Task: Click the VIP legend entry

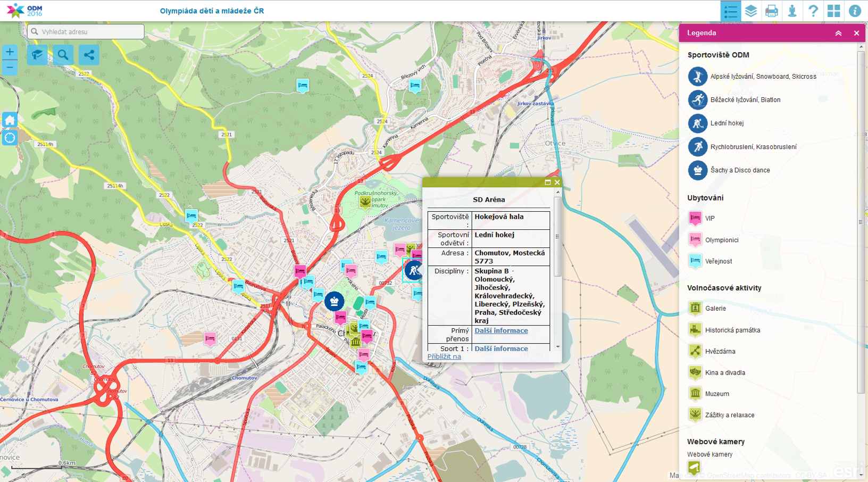Action: click(x=702, y=218)
